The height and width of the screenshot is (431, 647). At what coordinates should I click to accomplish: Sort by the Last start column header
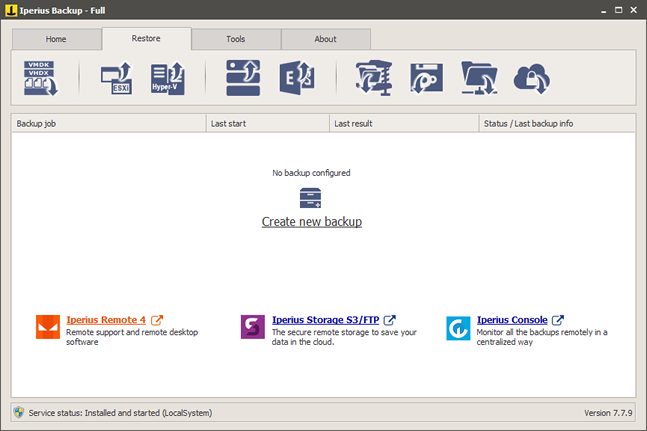tap(267, 123)
